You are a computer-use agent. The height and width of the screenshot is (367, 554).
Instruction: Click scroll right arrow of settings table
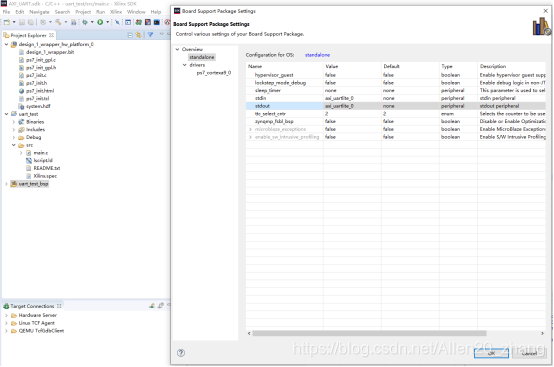542,333
